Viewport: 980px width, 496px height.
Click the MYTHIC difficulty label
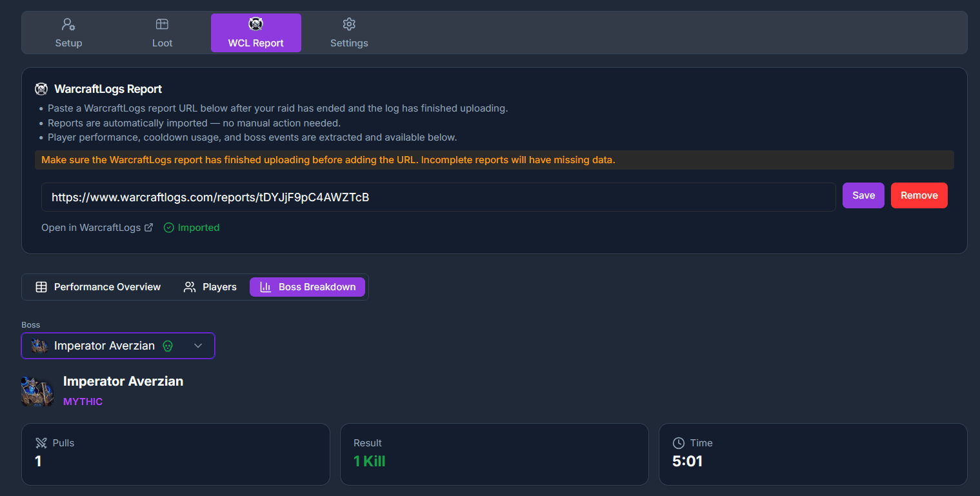[x=83, y=401]
